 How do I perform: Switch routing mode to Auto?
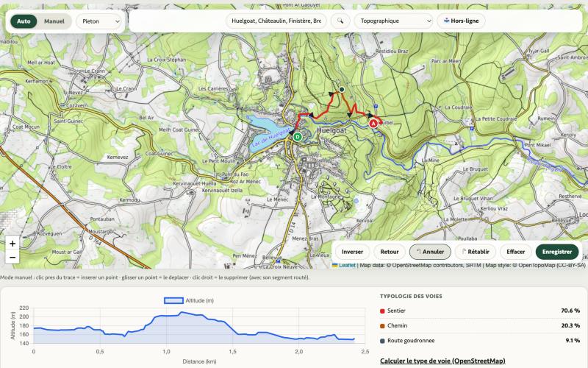pos(24,21)
